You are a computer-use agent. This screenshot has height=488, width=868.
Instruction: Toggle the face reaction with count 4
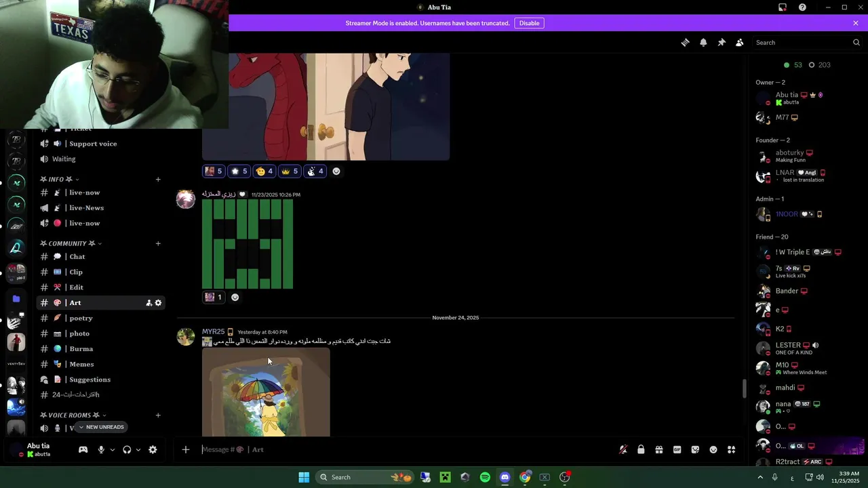pos(264,171)
